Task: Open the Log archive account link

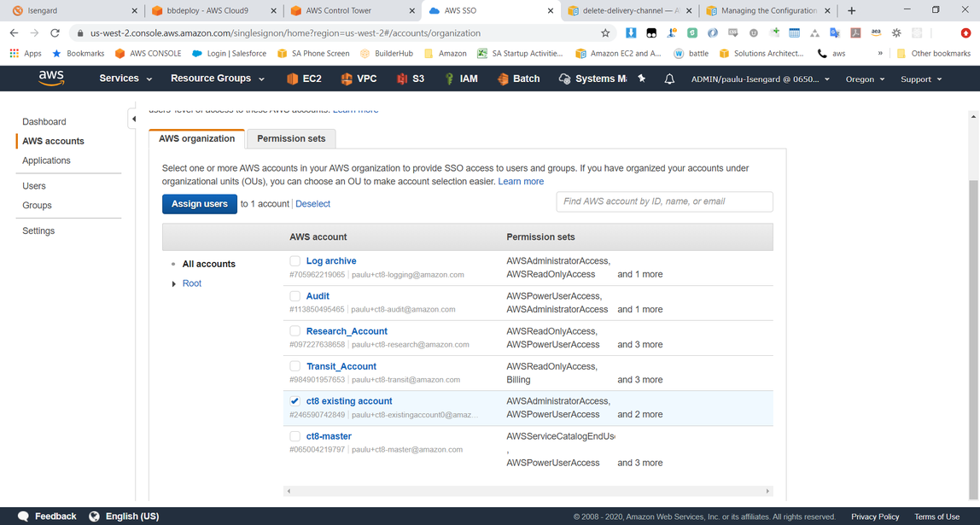Action: click(331, 261)
